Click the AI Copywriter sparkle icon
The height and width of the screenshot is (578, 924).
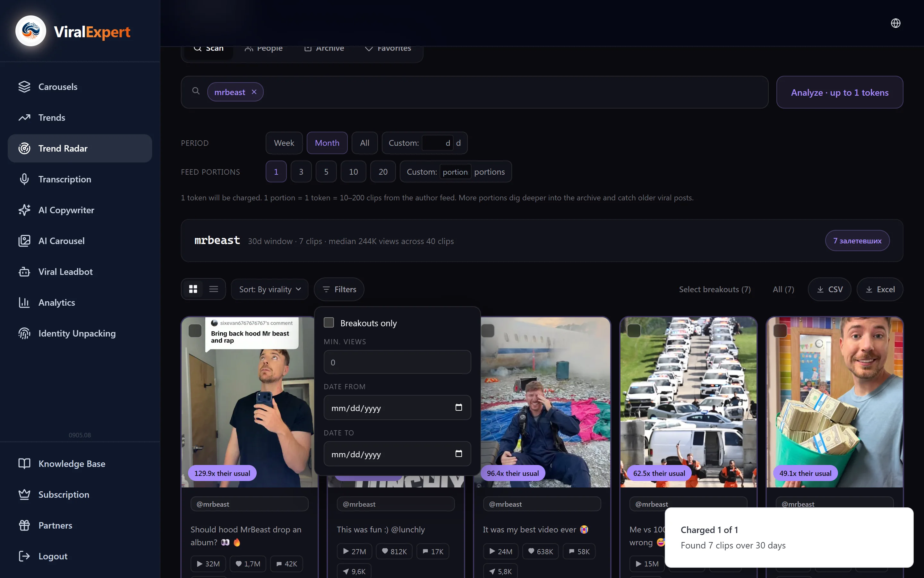pos(24,210)
